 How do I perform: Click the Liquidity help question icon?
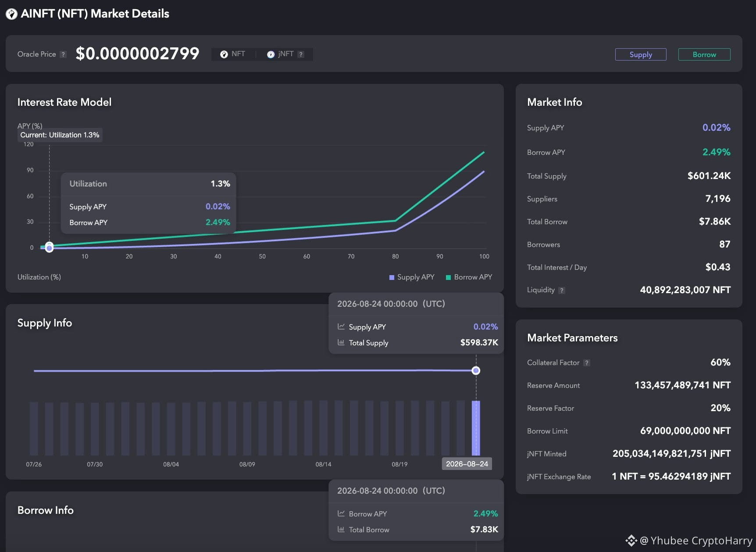(562, 290)
